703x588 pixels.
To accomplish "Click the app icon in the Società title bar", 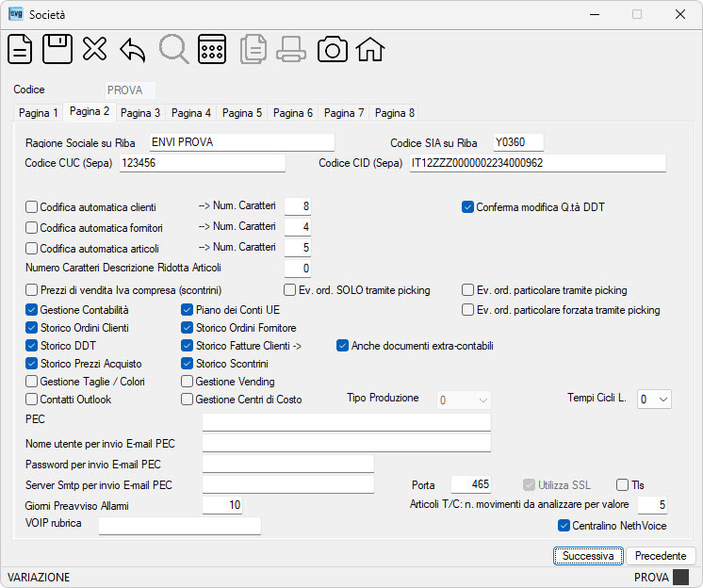I will [16, 14].
